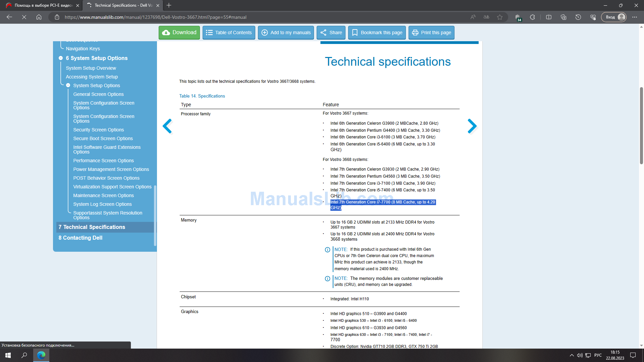Collapse System Setup Options subsection bullet
Viewport: 644px width, 362px height.
coord(68,85)
